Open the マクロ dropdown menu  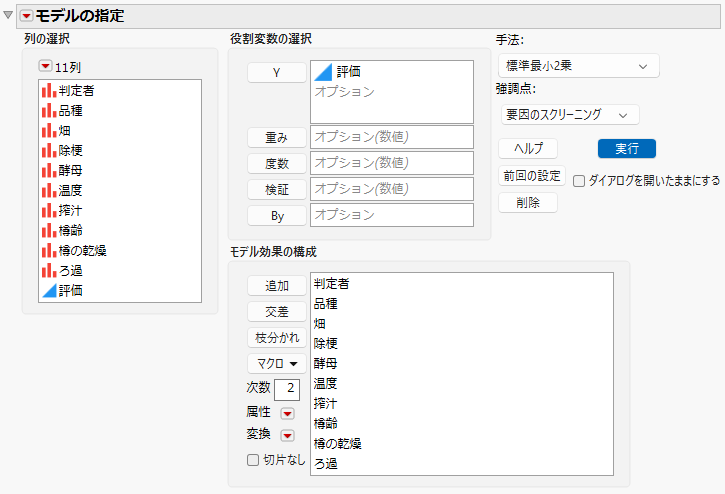[276, 364]
